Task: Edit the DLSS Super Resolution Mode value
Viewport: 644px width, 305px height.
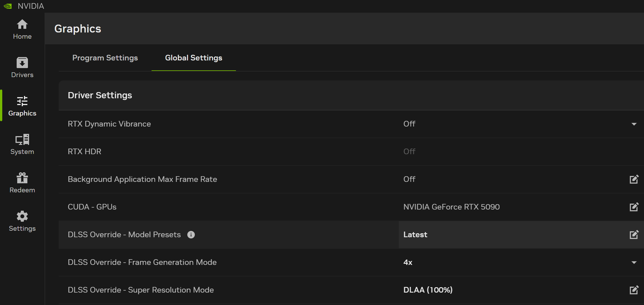Action: click(634, 290)
